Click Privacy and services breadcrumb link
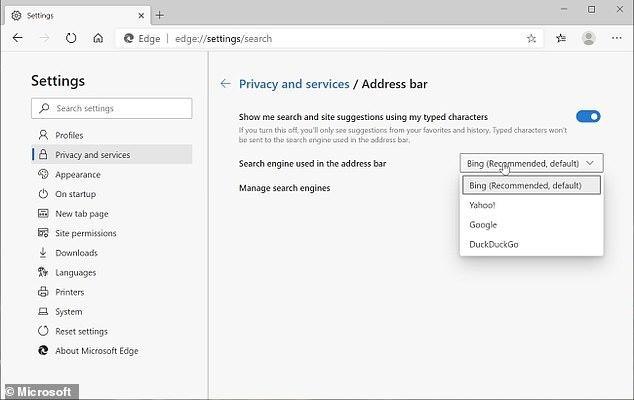 pyautogui.click(x=294, y=84)
